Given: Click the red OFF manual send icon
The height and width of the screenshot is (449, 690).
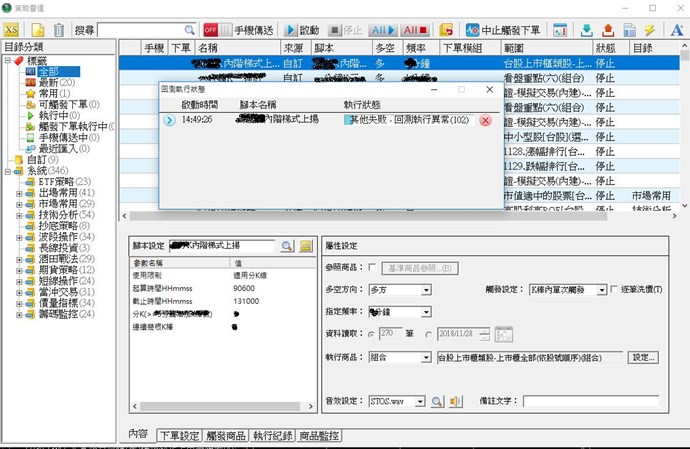Looking at the screenshot, I should click(x=211, y=30).
